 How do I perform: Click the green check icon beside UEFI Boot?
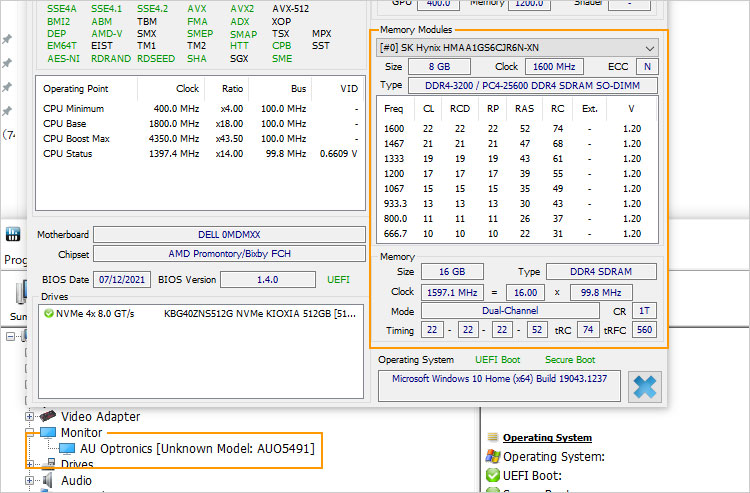tap(491, 476)
